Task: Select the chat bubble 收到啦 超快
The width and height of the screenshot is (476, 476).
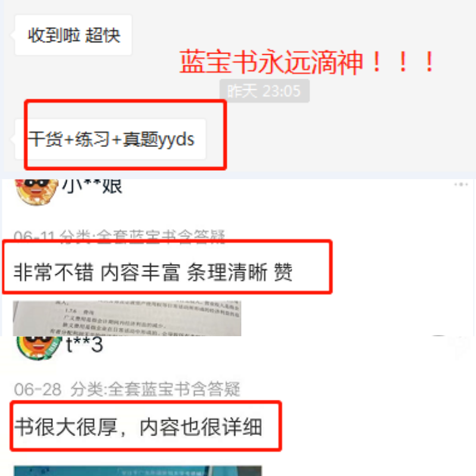Action: click(73, 35)
